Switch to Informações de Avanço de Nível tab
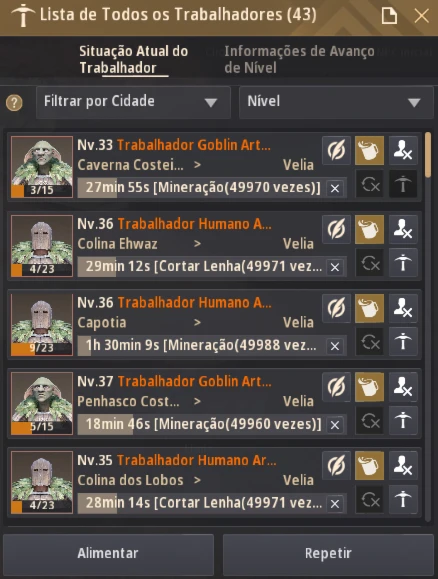The height and width of the screenshot is (579, 438). [x=299, y=59]
